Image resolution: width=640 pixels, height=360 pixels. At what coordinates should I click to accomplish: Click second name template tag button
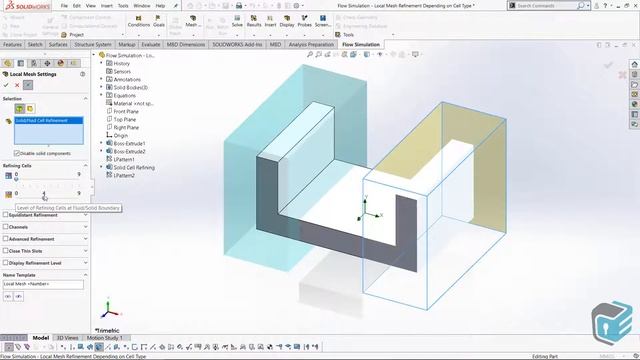pyautogui.click(x=19, y=296)
